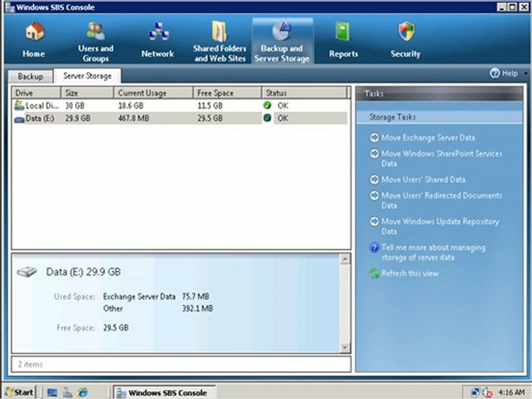Click Refresh this view
532x399 pixels.
click(x=410, y=273)
